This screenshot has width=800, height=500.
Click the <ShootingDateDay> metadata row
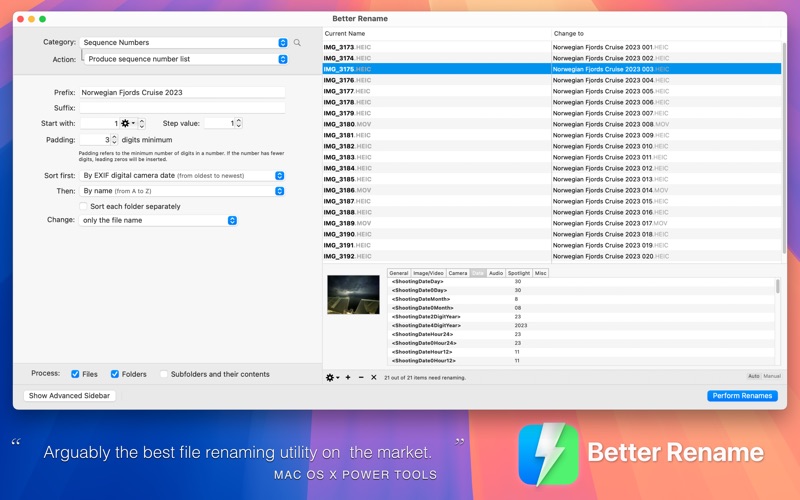coord(581,282)
